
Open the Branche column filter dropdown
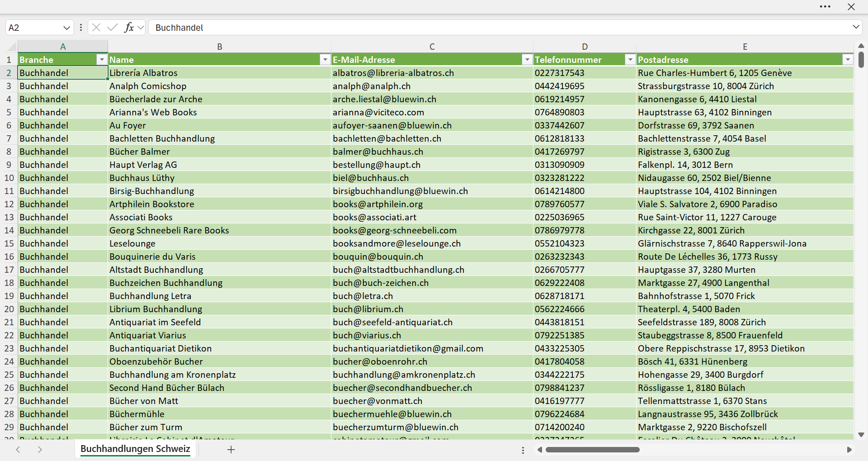click(x=102, y=60)
